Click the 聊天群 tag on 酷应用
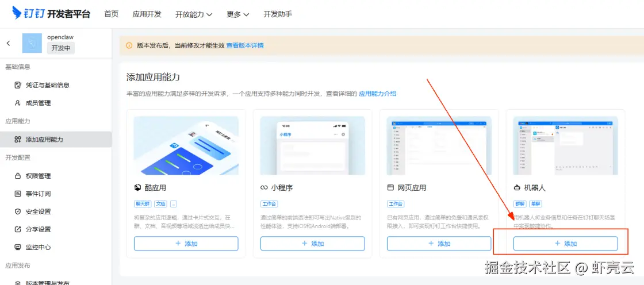Image resolution: width=644 pixels, height=285 pixels. pos(143,204)
